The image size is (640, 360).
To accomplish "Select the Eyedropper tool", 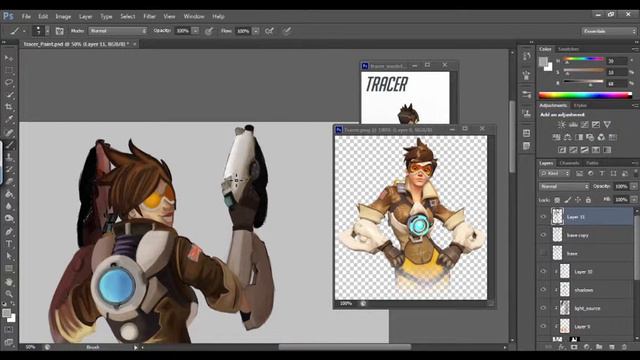I will 9,120.
